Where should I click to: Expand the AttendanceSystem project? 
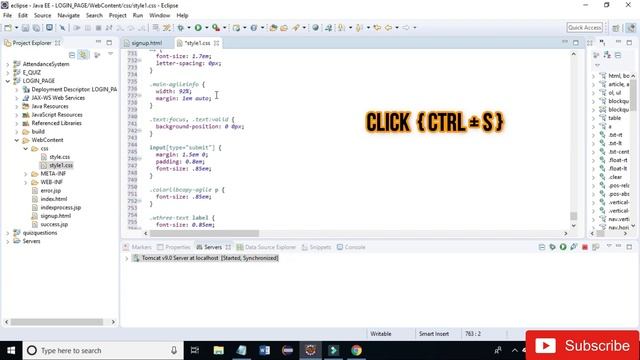8,64
